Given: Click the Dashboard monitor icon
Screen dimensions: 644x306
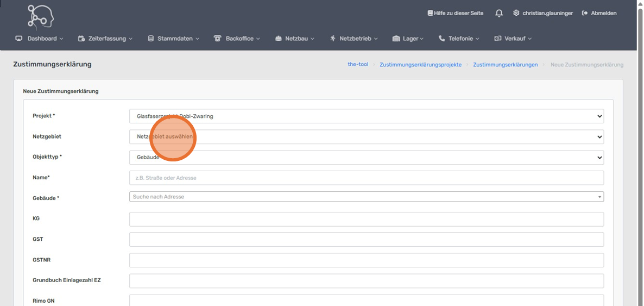Looking at the screenshot, I should tap(19, 39).
